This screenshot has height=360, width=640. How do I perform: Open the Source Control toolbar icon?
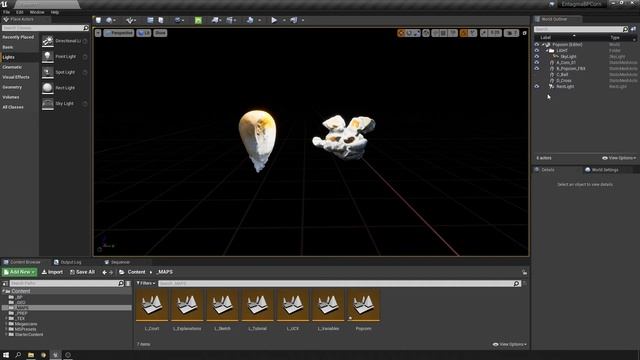[109, 20]
